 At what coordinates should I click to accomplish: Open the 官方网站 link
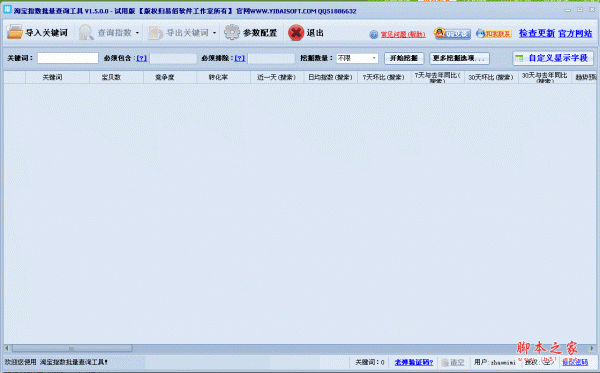pyautogui.click(x=575, y=33)
